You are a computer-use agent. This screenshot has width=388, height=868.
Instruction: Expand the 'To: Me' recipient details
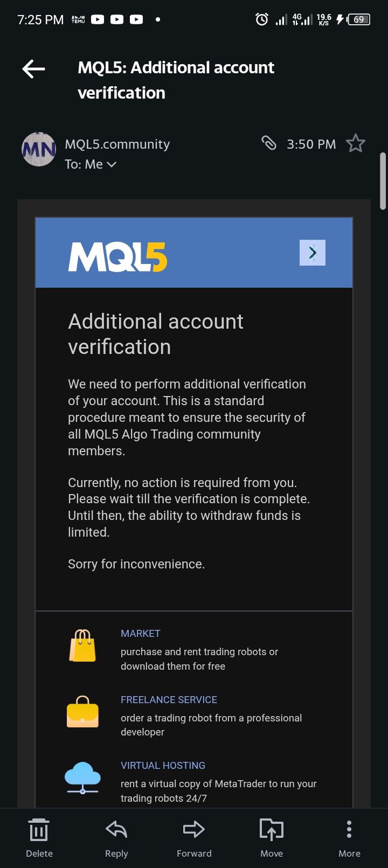click(x=91, y=164)
